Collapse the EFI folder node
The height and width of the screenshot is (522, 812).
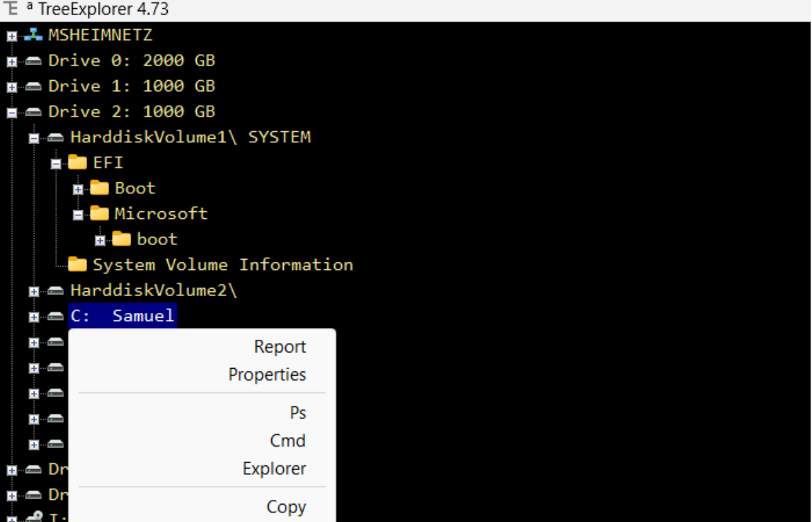[x=55, y=162]
